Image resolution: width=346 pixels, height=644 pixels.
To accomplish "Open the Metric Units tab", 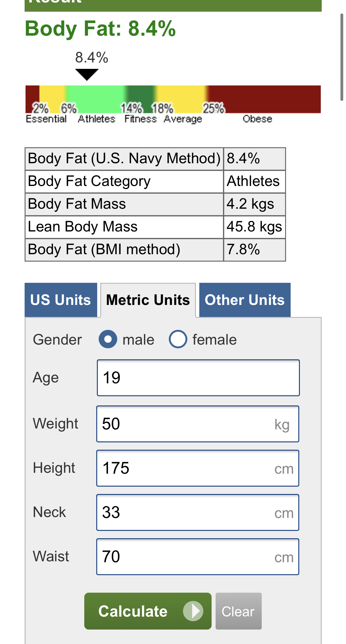I will click(148, 300).
